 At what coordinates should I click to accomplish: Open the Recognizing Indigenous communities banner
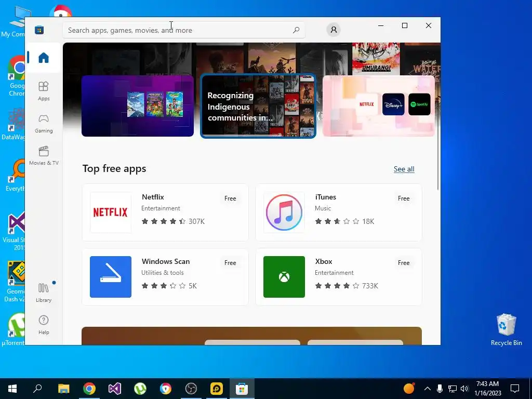(258, 106)
